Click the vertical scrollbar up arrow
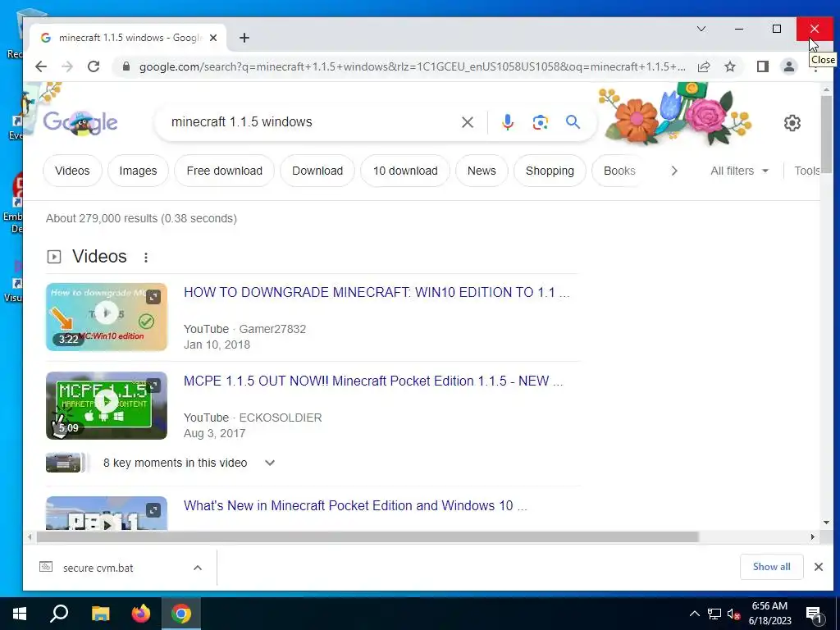This screenshot has width=840, height=630. click(826, 89)
